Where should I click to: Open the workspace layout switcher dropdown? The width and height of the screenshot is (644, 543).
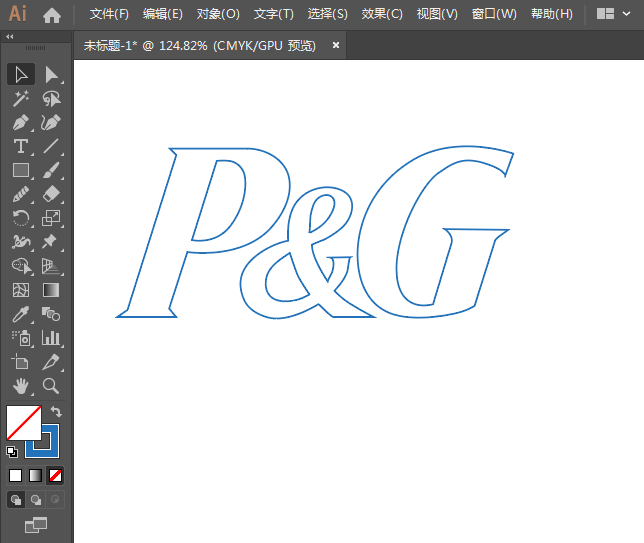[614, 14]
